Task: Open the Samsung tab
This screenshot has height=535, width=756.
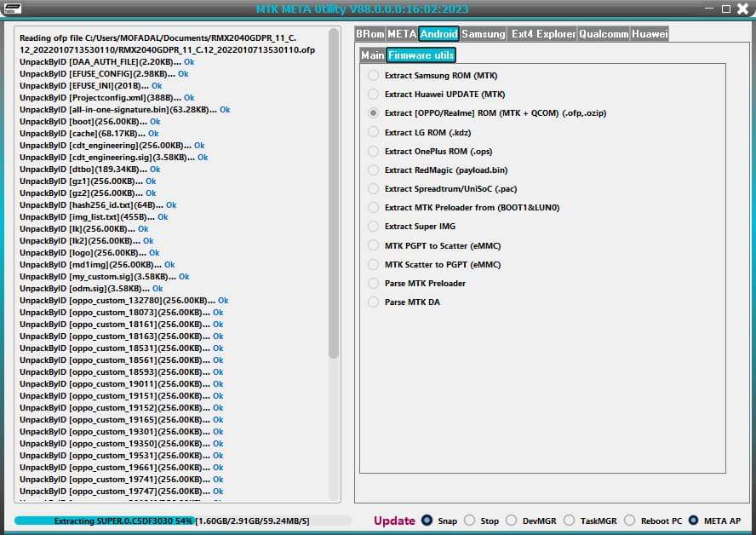Action: (483, 34)
